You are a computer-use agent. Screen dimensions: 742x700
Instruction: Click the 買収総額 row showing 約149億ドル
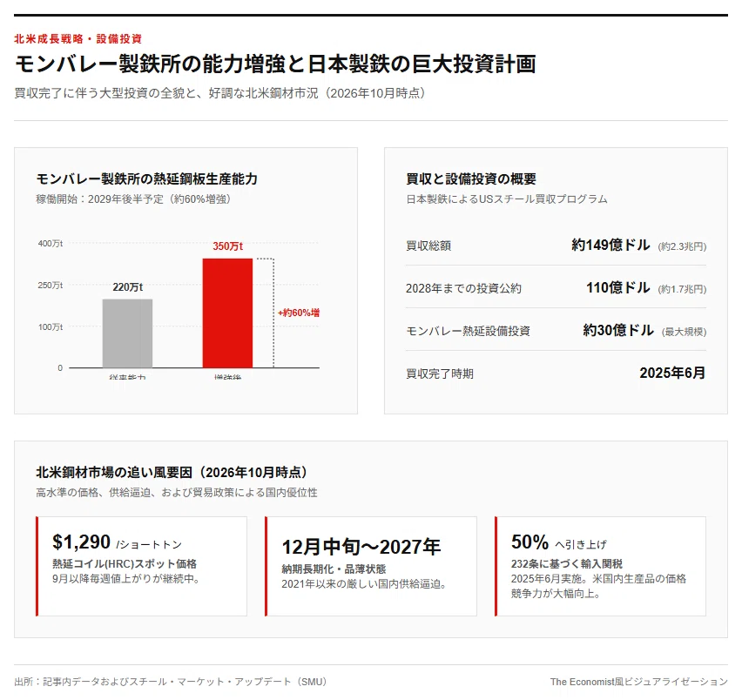tap(556, 245)
